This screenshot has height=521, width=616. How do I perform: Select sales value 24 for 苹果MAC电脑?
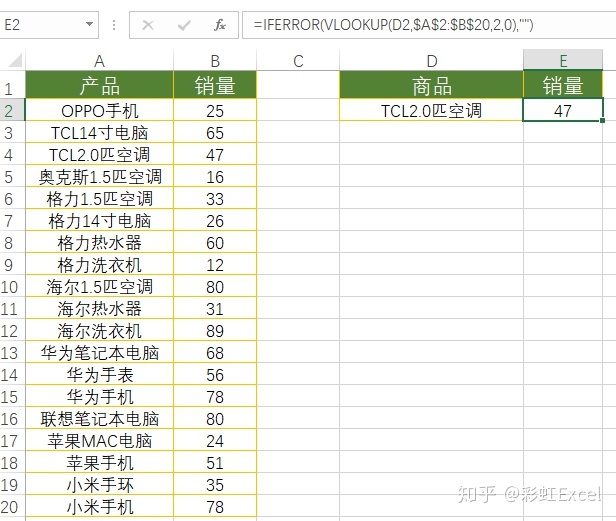(215, 440)
